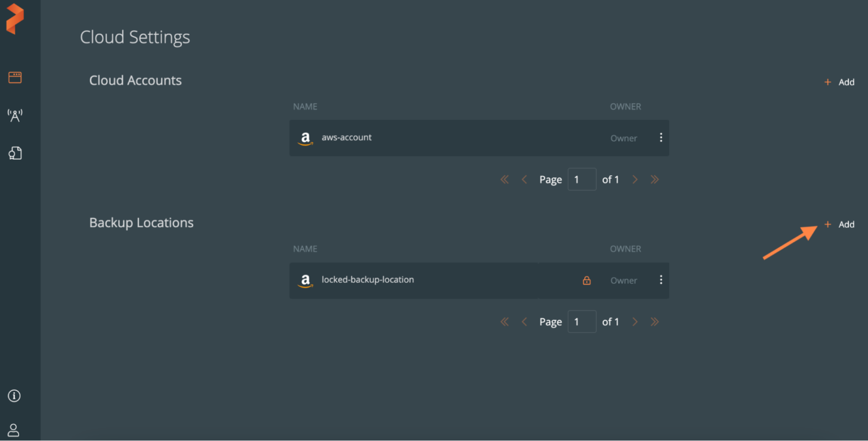Go to first page of Cloud Accounts
868x441 pixels.
coord(505,180)
